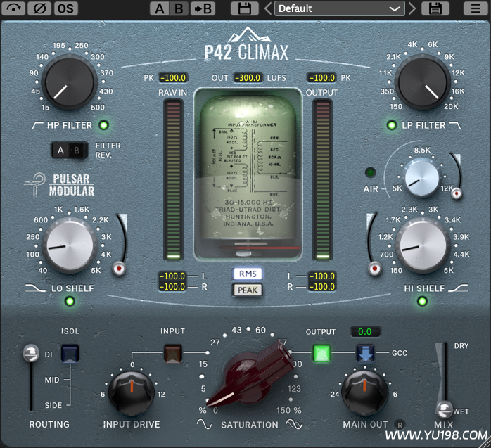Click the routing slider handle at DI

tap(31, 353)
